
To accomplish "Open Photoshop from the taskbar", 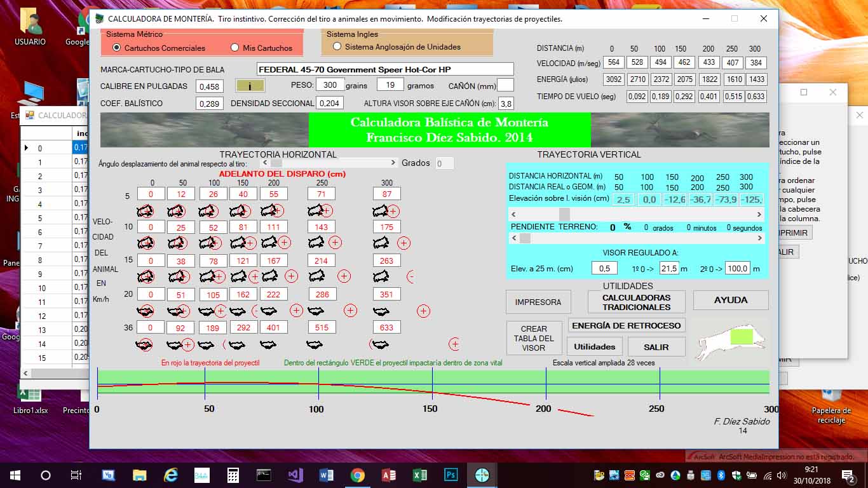I will pos(451,475).
